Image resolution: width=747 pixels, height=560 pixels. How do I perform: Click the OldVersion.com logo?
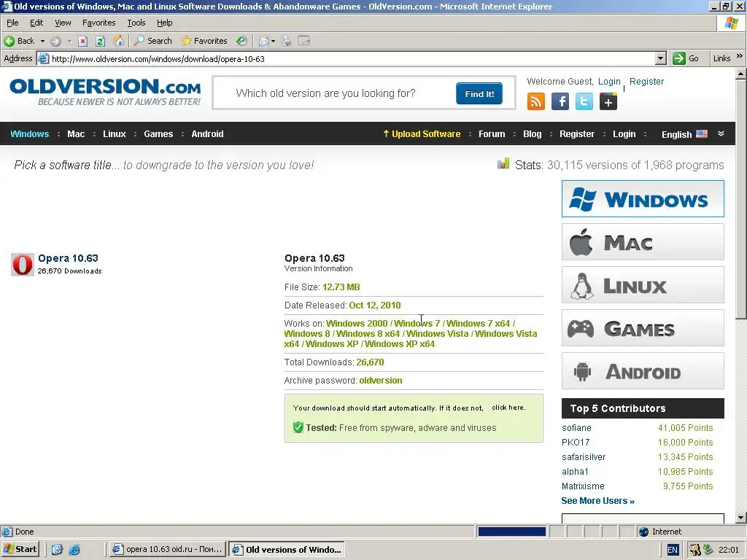click(105, 92)
